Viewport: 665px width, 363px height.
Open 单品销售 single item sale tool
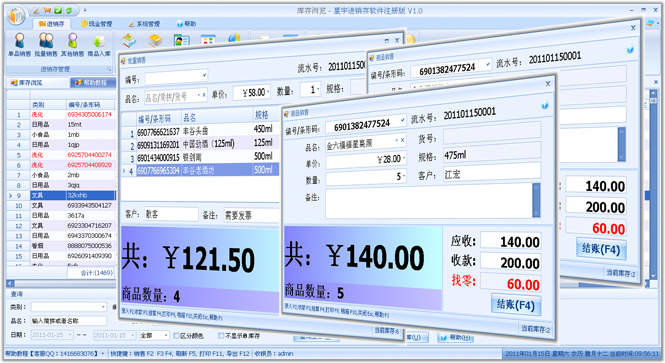tap(20, 45)
